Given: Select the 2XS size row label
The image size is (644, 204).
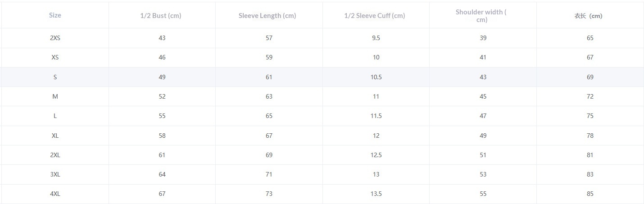Looking at the screenshot, I should 55,38.
